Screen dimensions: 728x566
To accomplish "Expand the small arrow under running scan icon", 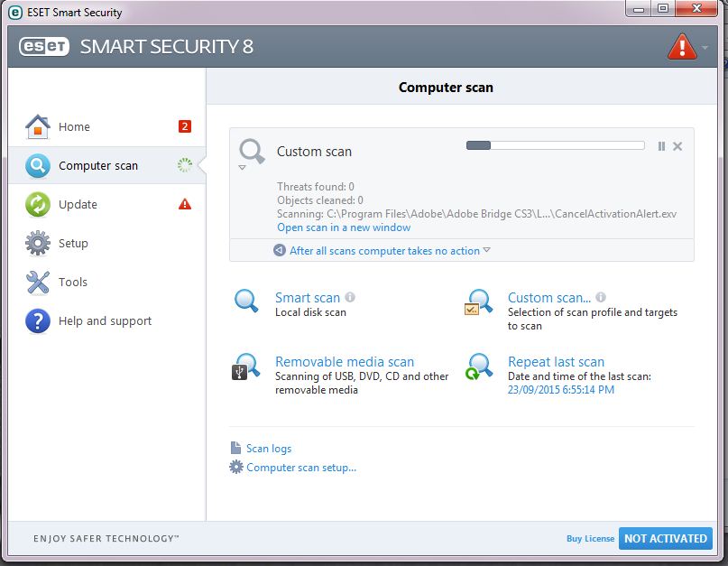I will 242,168.
